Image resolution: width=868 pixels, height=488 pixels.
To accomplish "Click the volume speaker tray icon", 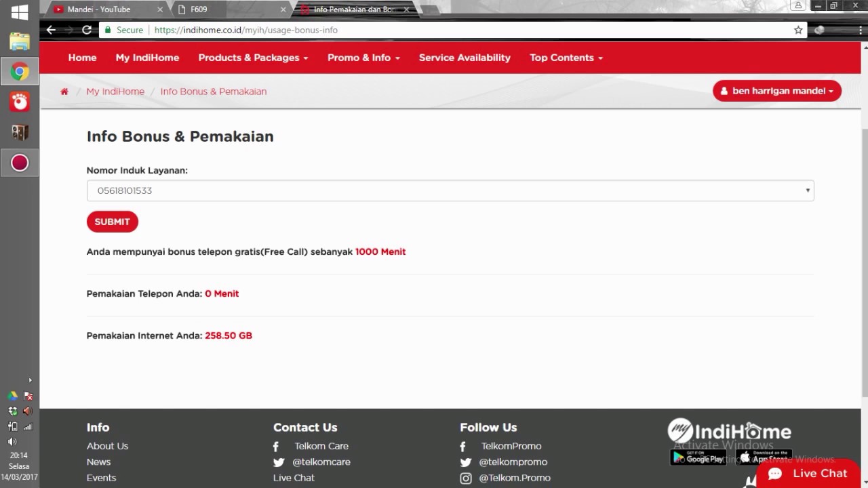I will 12,441.
